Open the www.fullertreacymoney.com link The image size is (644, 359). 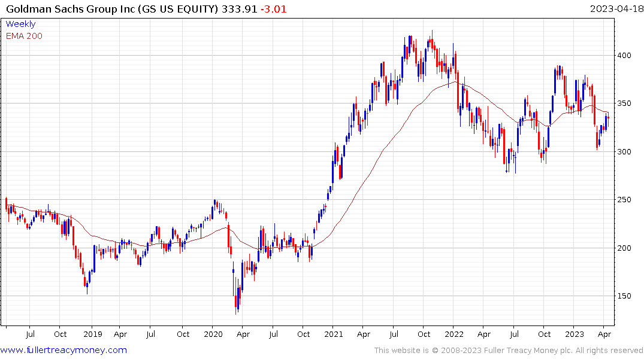[64, 350]
